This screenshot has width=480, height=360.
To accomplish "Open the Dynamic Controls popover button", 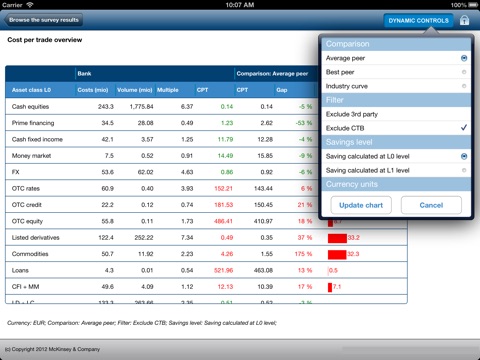I will (x=418, y=20).
